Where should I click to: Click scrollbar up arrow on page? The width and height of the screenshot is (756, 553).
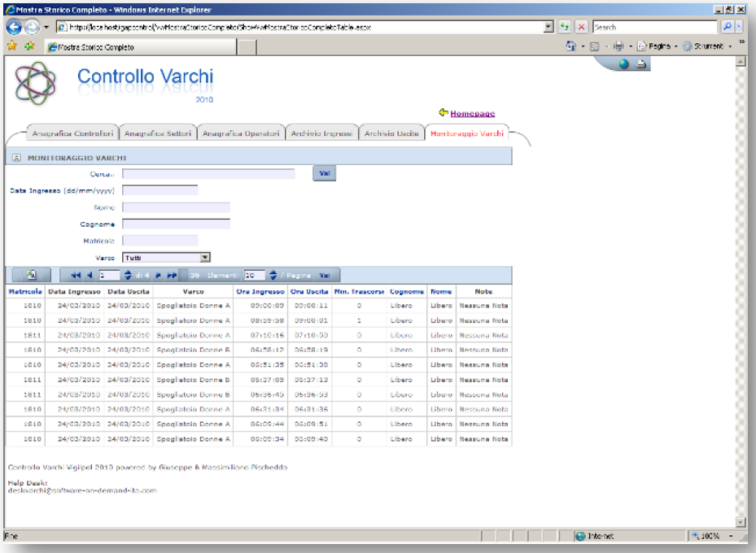[x=741, y=61]
